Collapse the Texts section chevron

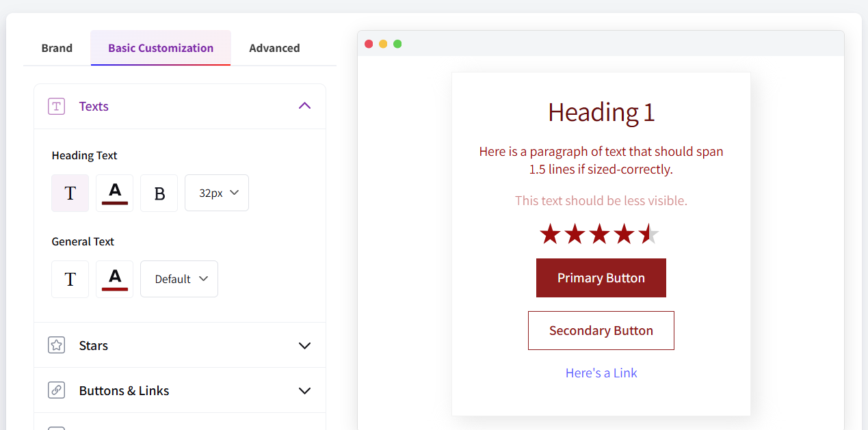pyautogui.click(x=305, y=106)
